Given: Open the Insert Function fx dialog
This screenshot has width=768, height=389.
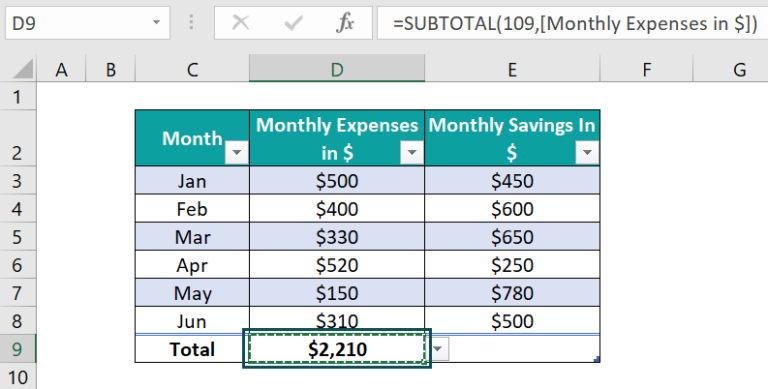Looking at the screenshot, I should click(345, 23).
